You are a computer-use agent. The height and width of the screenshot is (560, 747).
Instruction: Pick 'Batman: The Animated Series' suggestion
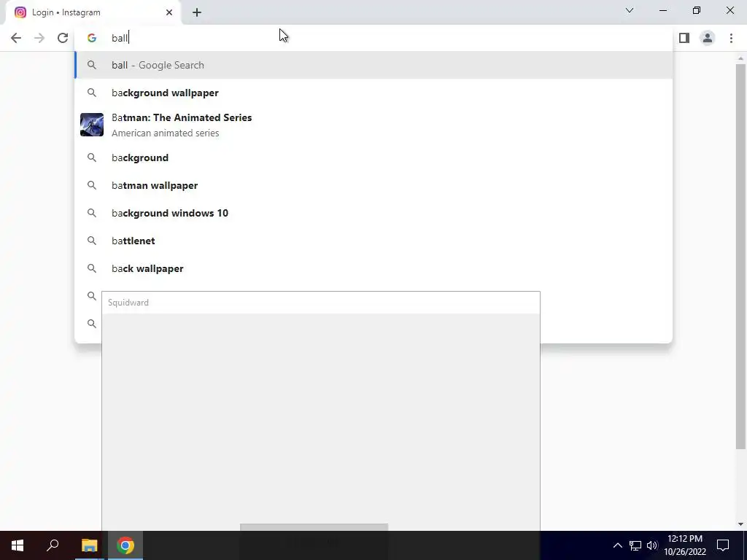pyautogui.click(x=373, y=125)
